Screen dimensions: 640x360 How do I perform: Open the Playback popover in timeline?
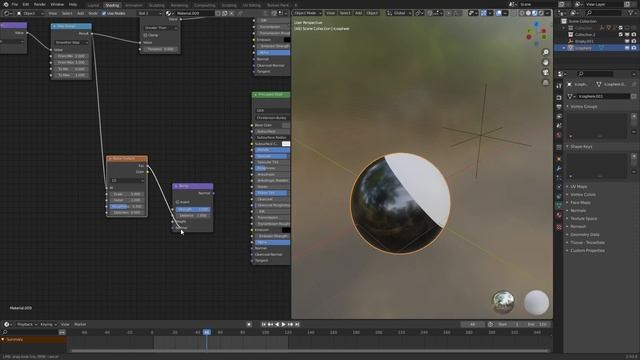point(27,324)
